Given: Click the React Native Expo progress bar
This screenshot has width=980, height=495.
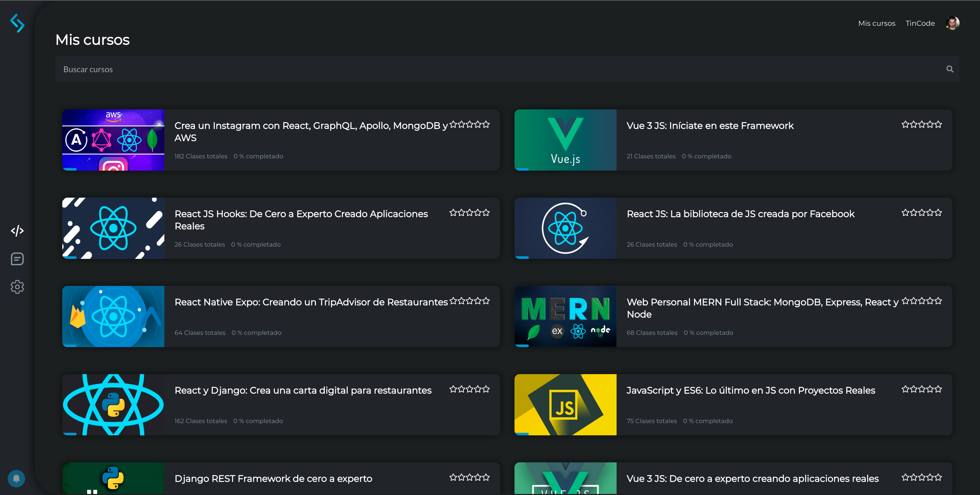Looking at the screenshot, I should 70,345.
